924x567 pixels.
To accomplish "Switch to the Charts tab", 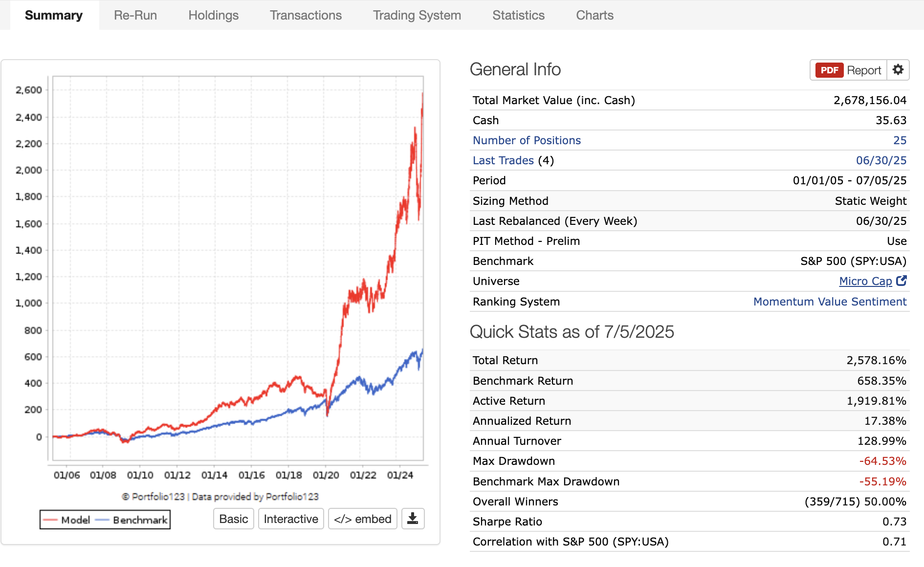I will 594,15.
